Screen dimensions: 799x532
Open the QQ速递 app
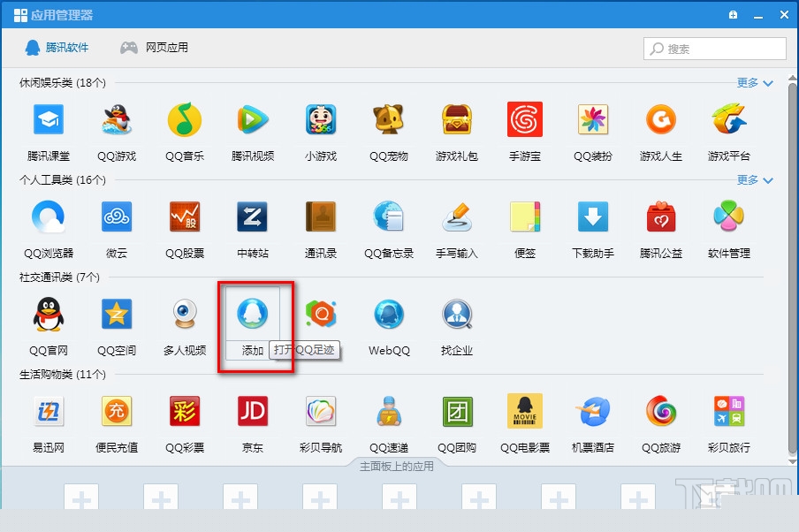(x=389, y=411)
